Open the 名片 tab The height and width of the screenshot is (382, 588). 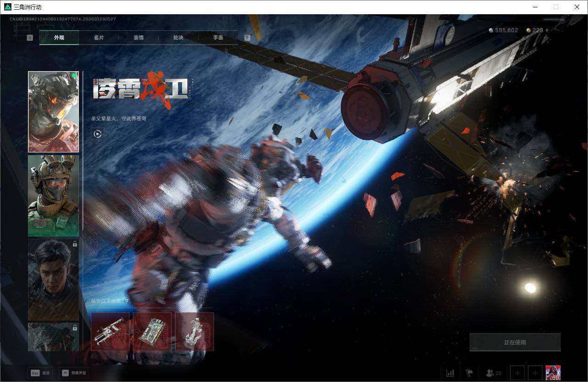coord(99,38)
